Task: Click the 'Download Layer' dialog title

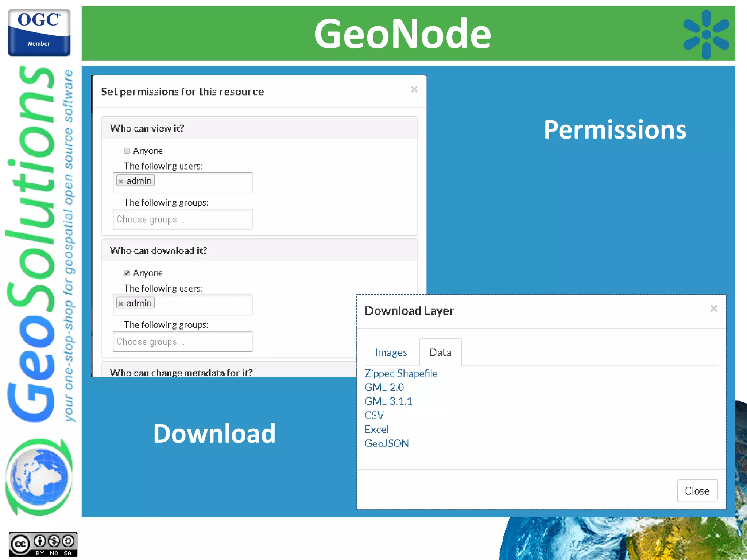Action: [409, 311]
